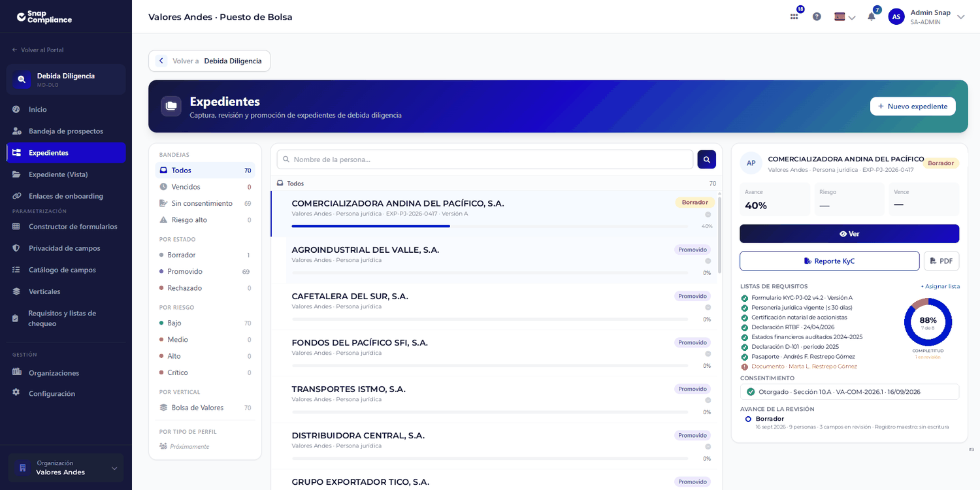
Task: Click the Sin consentimiento filter icon
Action: click(163, 203)
